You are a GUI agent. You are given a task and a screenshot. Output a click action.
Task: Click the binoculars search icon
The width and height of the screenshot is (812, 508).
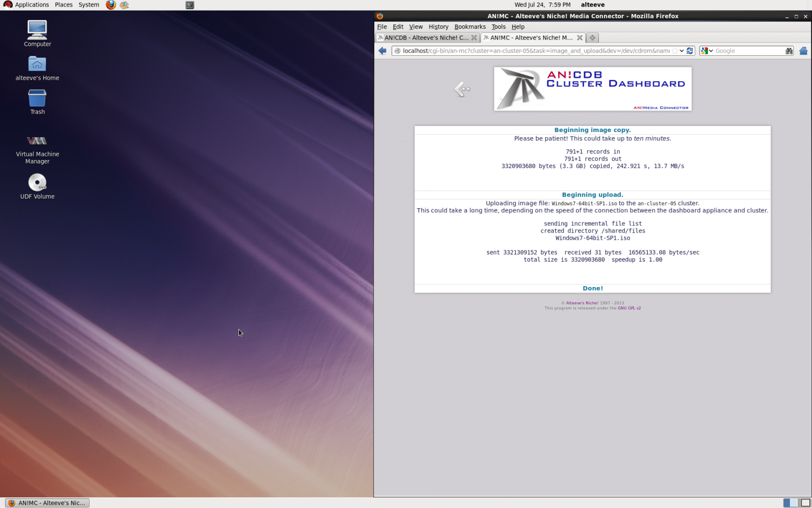(x=789, y=51)
